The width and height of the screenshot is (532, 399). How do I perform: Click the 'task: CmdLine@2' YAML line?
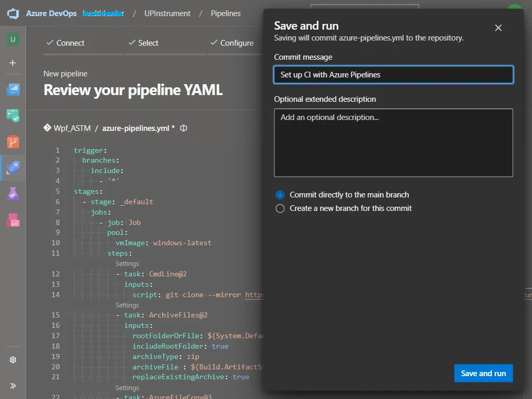[151, 274]
